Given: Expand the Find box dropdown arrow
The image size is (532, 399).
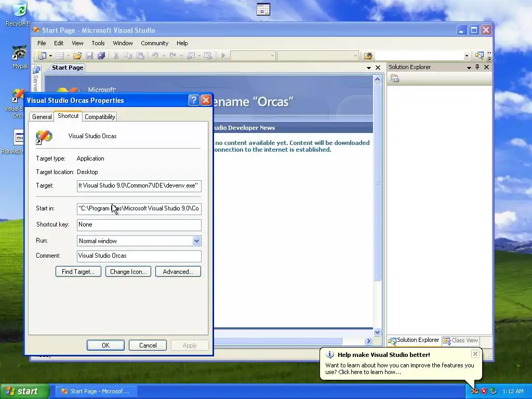Looking at the screenshot, I should coord(467,56).
